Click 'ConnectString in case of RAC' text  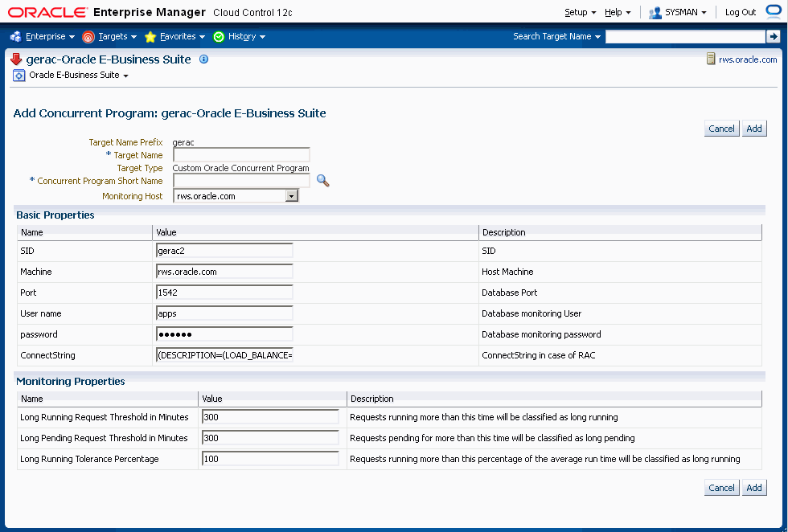[x=538, y=355]
